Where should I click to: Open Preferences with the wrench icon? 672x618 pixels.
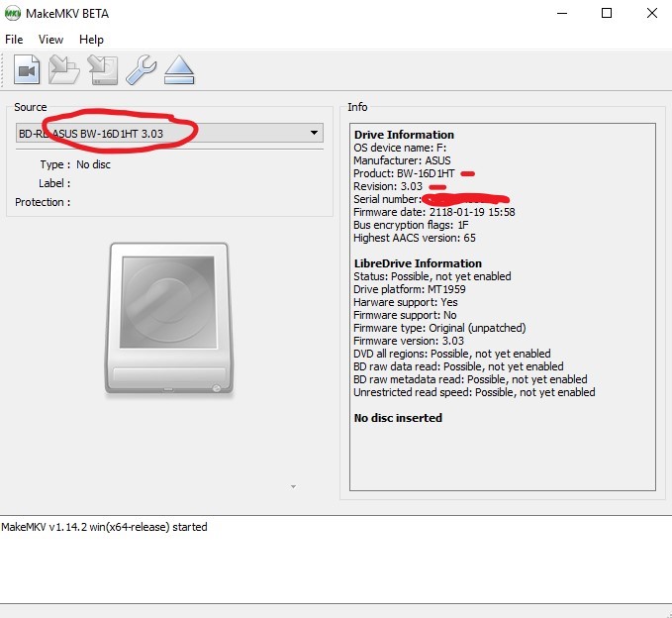coord(141,70)
